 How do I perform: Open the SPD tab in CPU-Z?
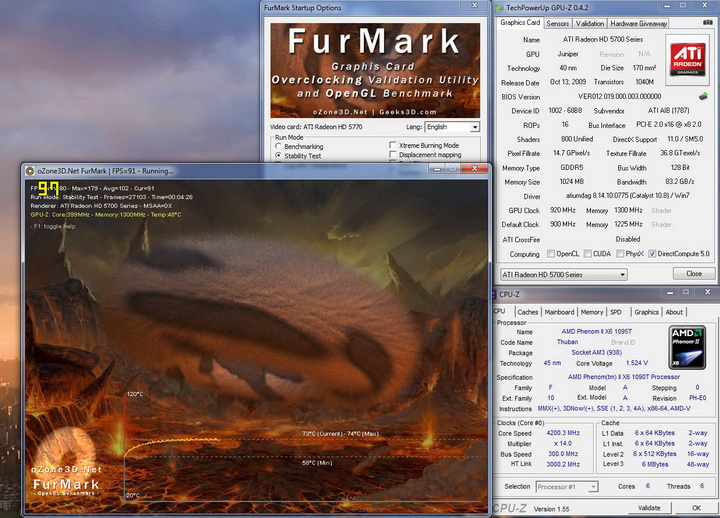616,312
